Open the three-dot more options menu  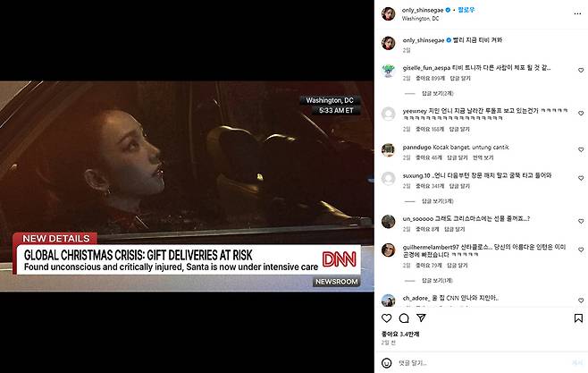pos(577,13)
